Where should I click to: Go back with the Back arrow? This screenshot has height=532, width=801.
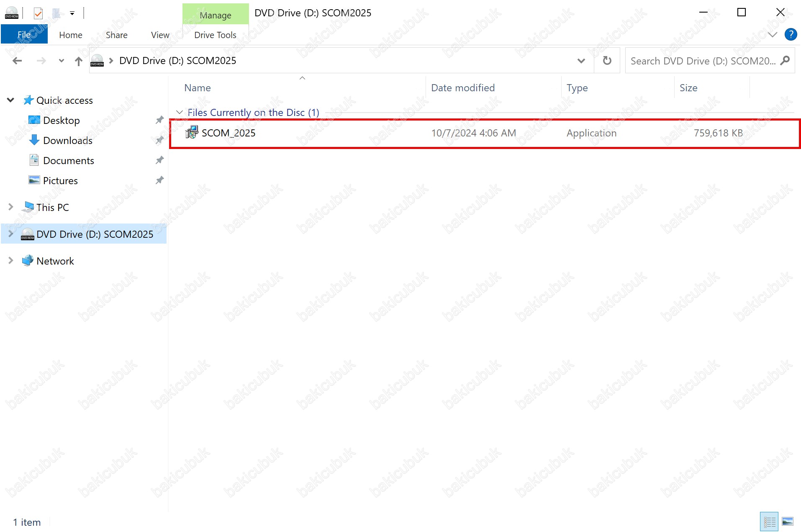click(17, 61)
